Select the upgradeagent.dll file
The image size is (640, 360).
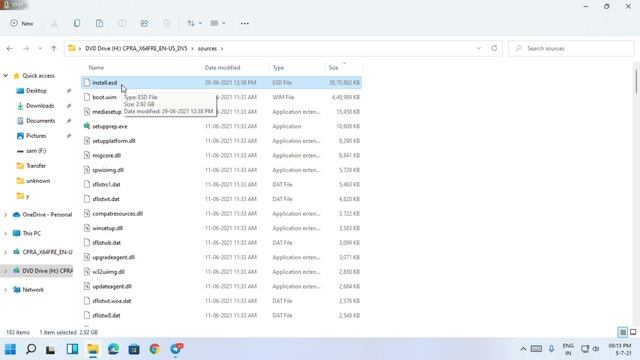113,258
